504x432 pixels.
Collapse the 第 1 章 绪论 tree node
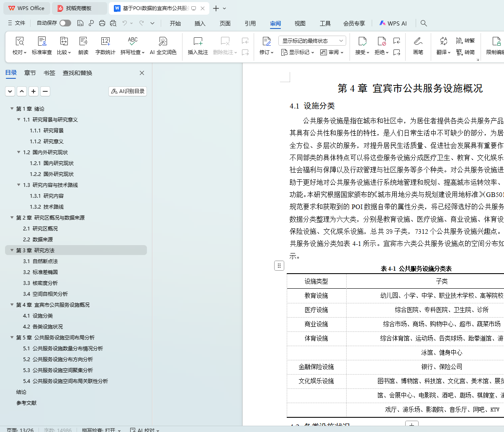point(12,109)
